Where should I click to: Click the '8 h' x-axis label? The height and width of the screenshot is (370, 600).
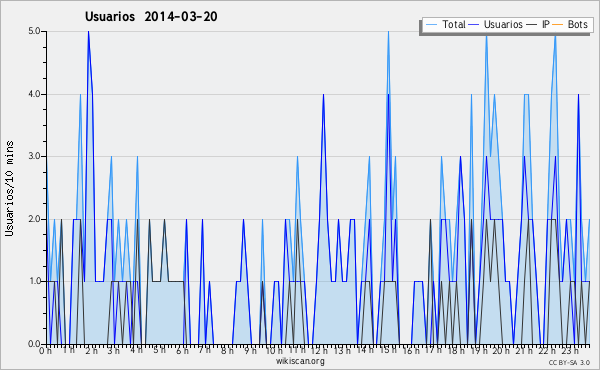(227, 351)
